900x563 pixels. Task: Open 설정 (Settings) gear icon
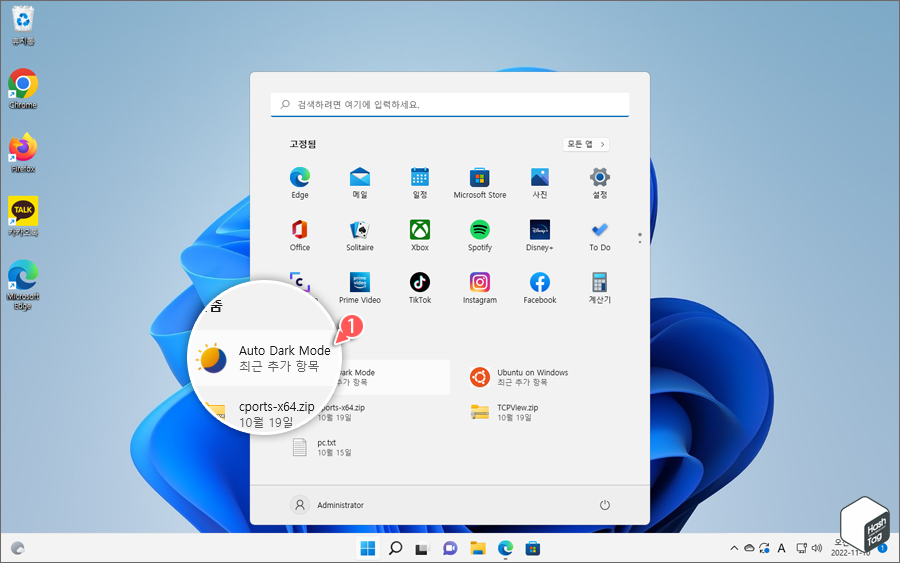[600, 183]
